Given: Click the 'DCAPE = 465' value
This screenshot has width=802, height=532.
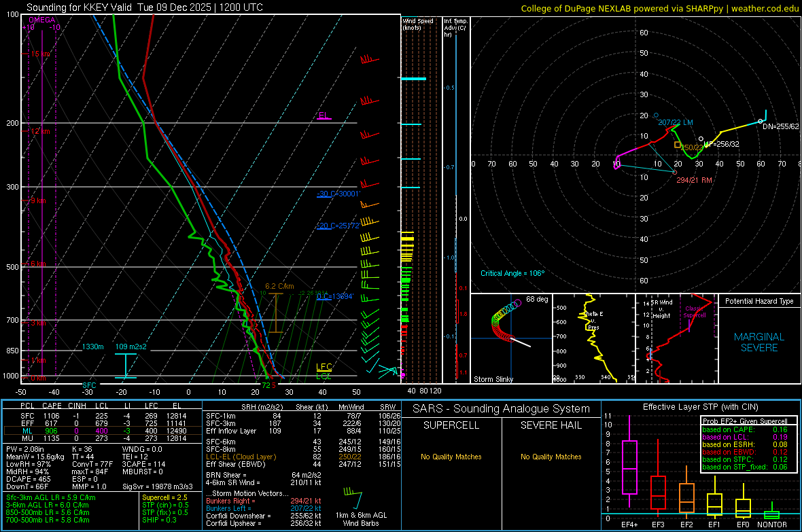Looking at the screenshot, I should coord(29,479).
